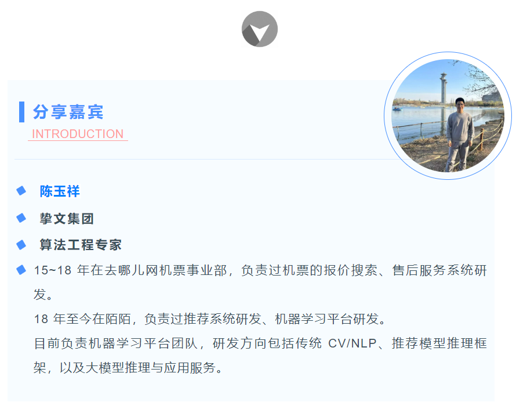Image resolution: width=527 pixels, height=420 pixels.
Task: Click the speaker name 陈玉祥
Action: (x=60, y=191)
